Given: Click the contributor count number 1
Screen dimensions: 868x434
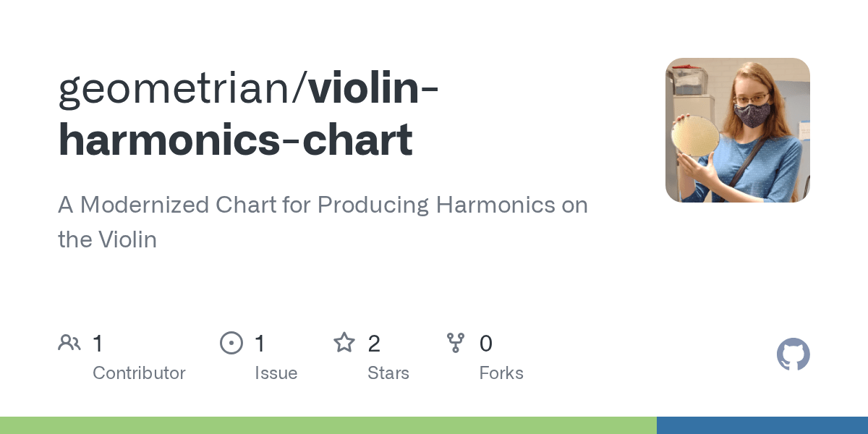Looking at the screenshot, I should [98, 343].
